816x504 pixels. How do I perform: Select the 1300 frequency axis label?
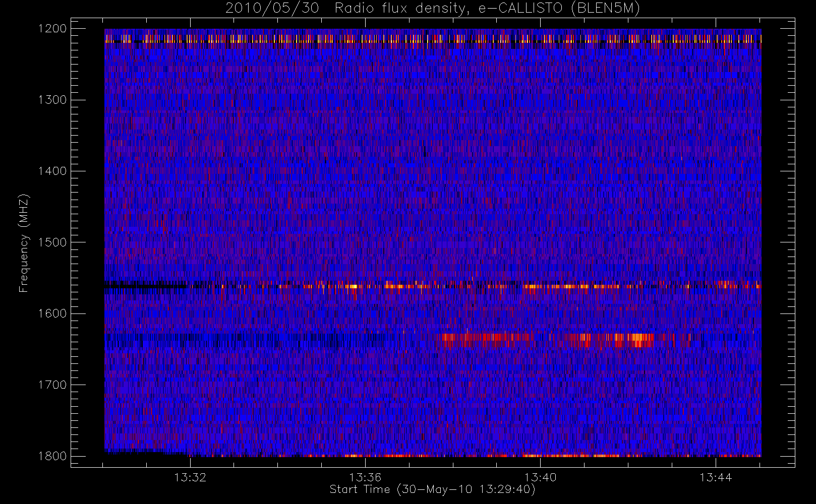[x=52, y=100]
